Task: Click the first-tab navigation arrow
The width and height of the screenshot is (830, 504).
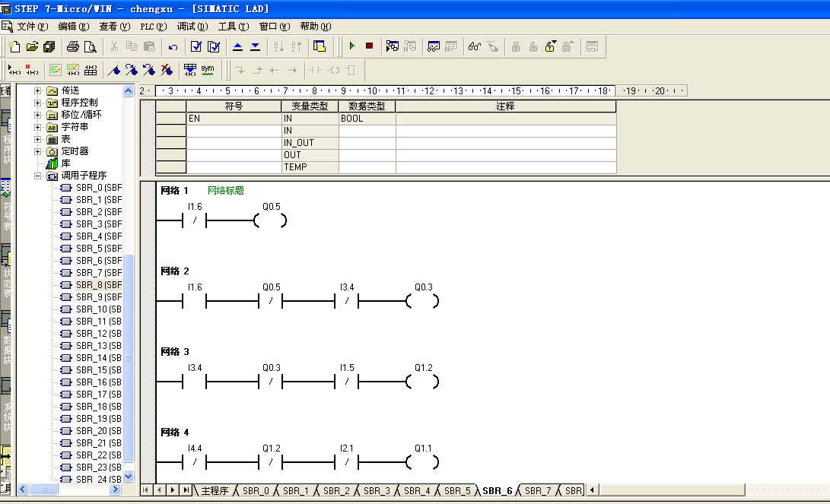Action: [x=146, y=490]
